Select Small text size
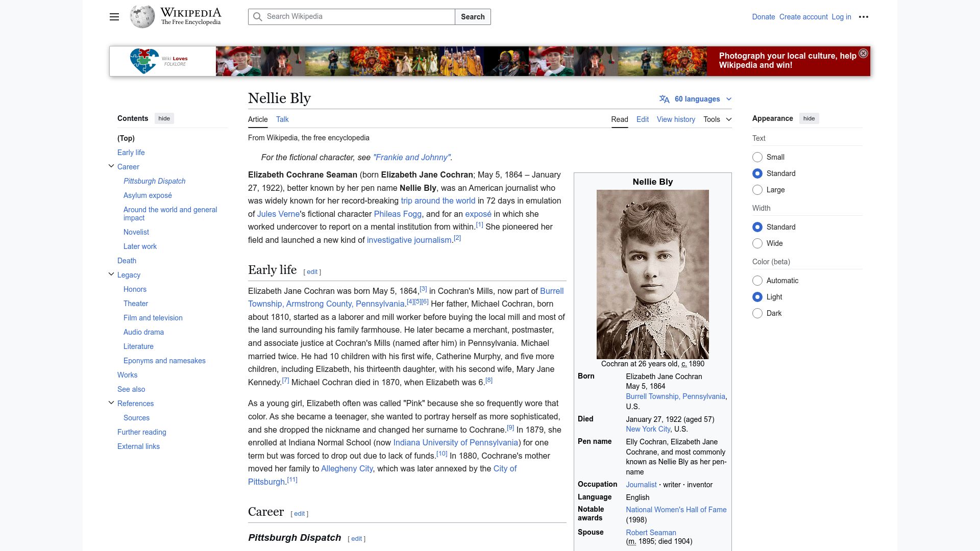Viewport: 980px width, 551px height. [x=757, y=157]
